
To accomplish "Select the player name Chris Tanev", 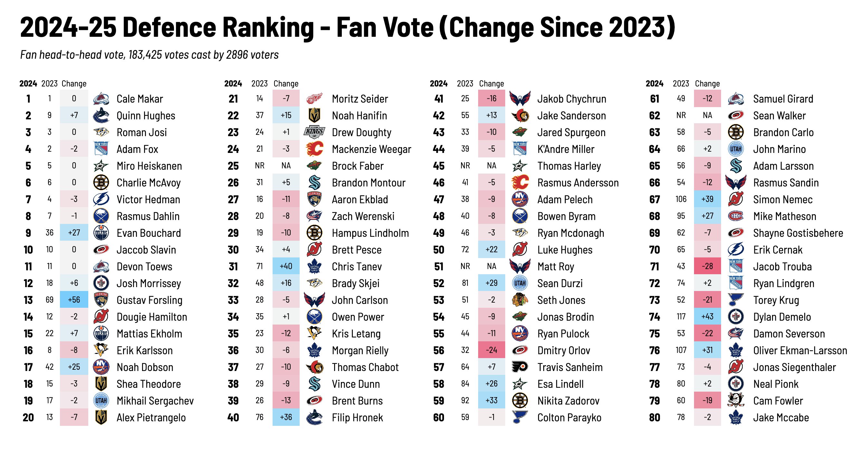I will tap(356, 266).
